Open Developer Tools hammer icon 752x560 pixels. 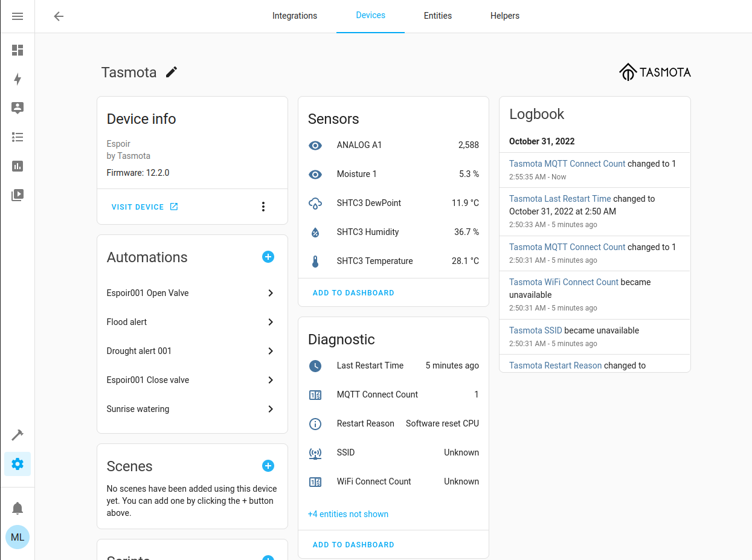(18, 435)
